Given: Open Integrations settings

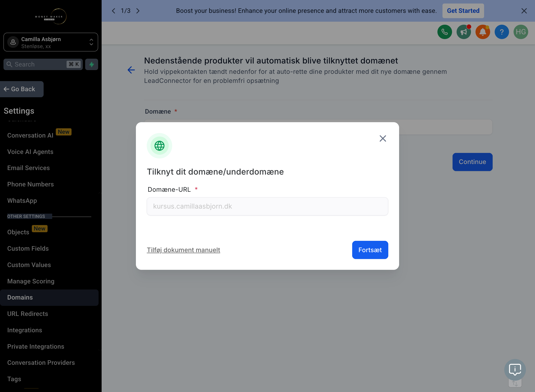Looking at the screenshot, I should (25, 330).
